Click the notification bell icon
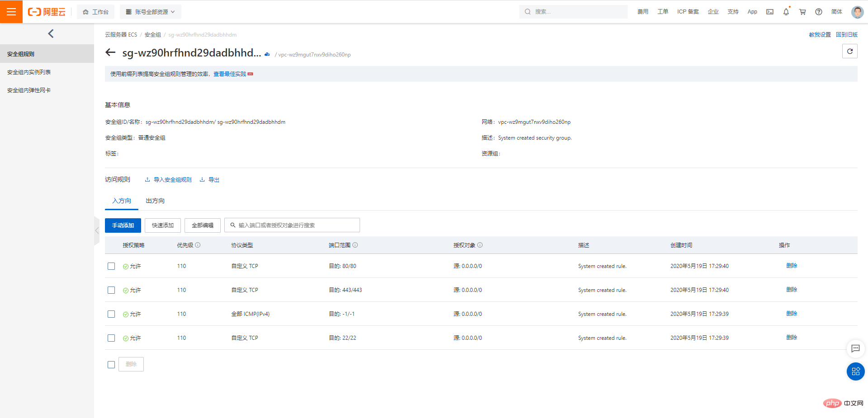 click(x=786, y=12)
